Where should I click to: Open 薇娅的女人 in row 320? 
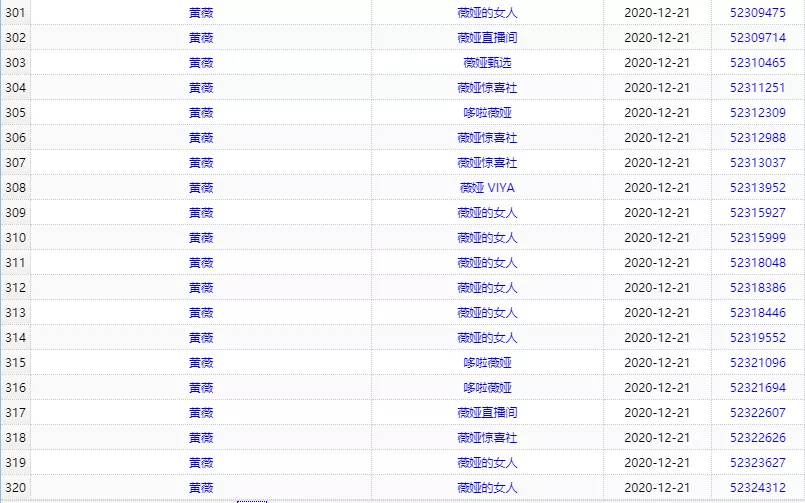487,488
